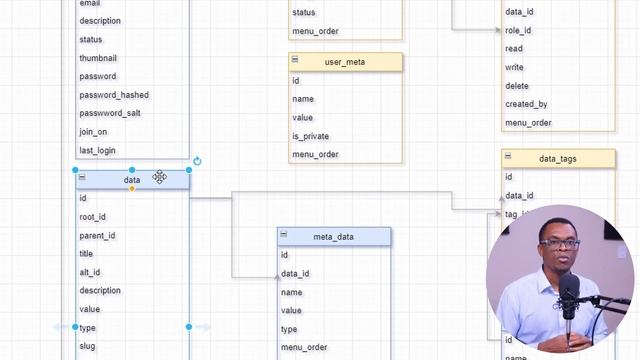Collapse the meta_data table

click(284, 234)
